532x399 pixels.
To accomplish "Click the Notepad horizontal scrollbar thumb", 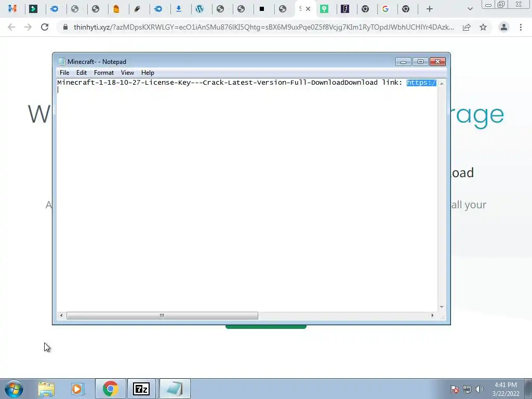I will coord(162,315).
